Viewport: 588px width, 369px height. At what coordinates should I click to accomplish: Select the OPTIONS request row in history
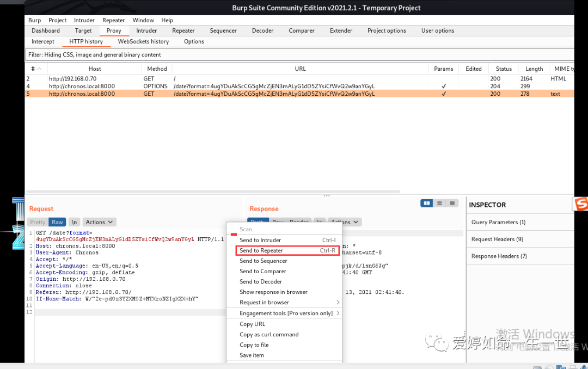pos(299,86)
